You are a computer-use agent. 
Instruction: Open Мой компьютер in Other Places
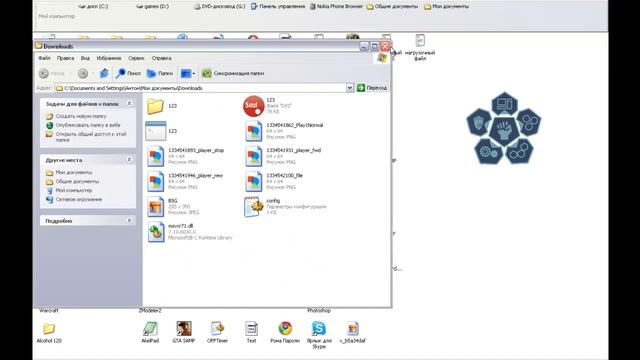pos(73,191)
